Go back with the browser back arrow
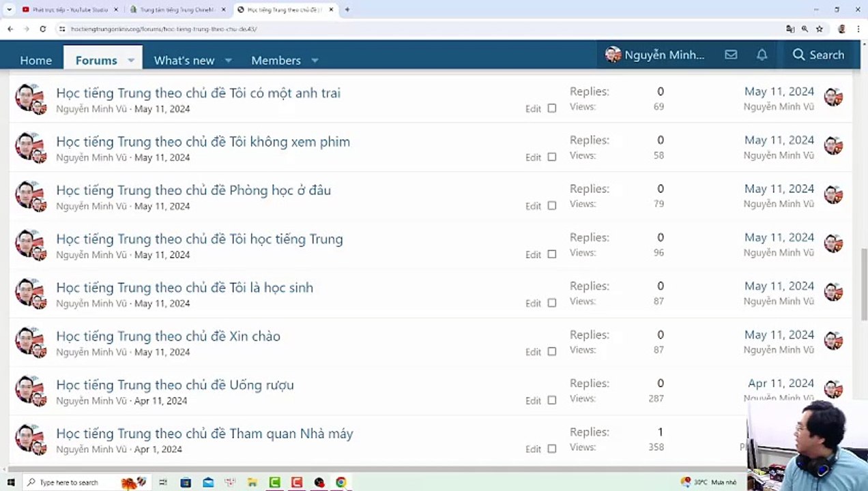The image size is (868, 491). pos(10,29)
